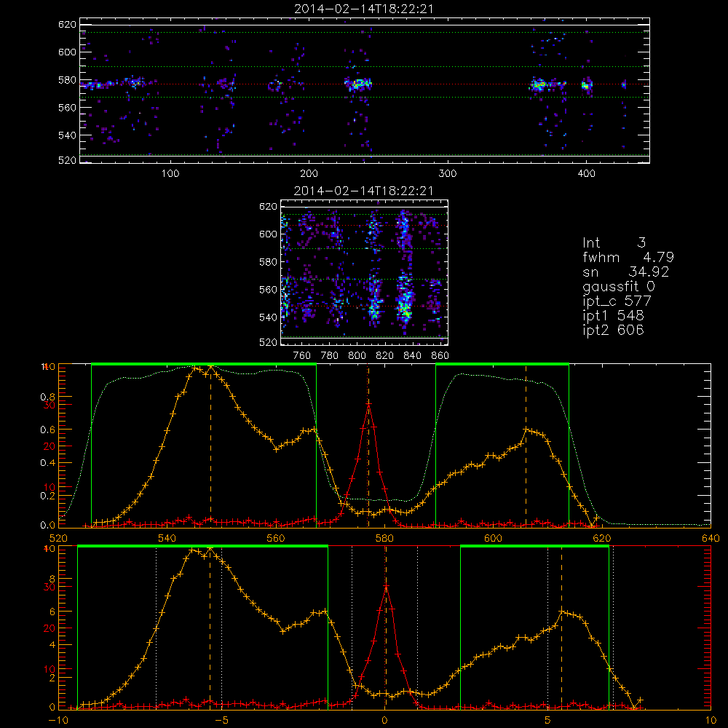
Task: Click the top spectrogram title 2014-02-14T18:22:21
Action: click(364, 8)
